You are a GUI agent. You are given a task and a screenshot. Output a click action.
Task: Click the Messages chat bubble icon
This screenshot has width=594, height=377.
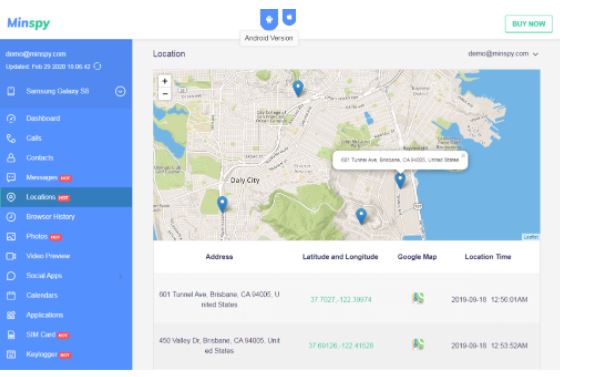click(x=11, y=177)
